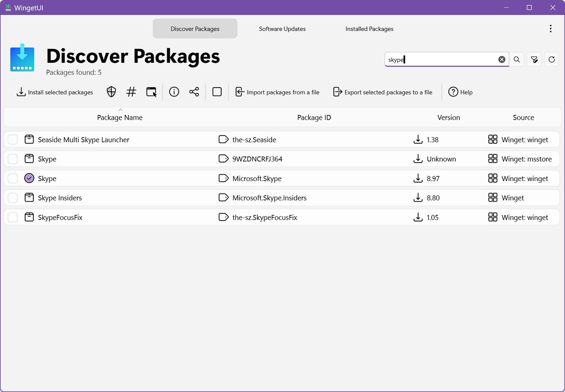Select the SkypeFocusFix package name
The image size is (565, 392).
60,217
